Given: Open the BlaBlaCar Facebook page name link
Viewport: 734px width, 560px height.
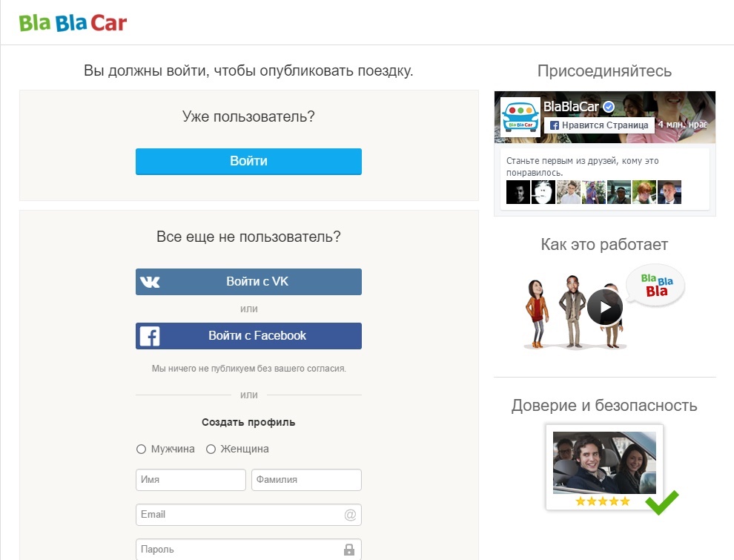Looking at the screenshot, I should point(571,107).
